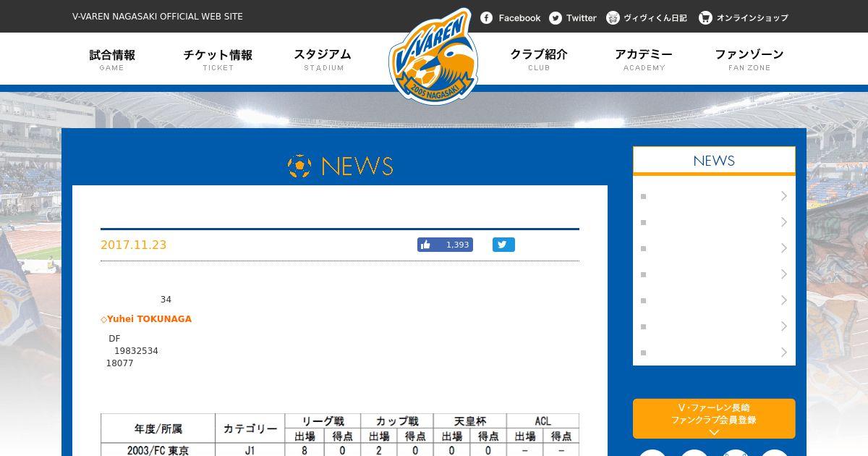Image resolution: width=868 pixels, height=456 pixels.
Task: Click V-VAREN NAGASAKI OFFICIAL WEB SITE text
Action: click(x=158, y=16)
